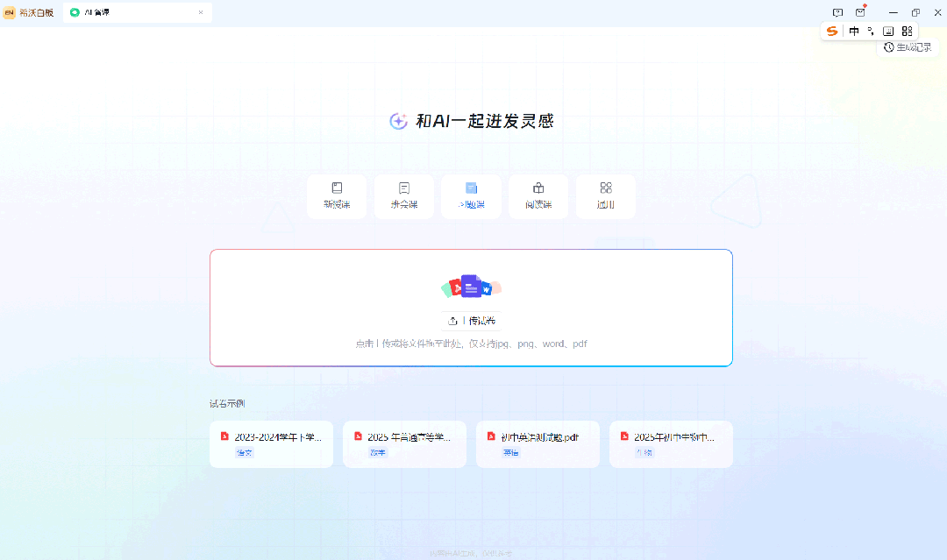Select the 新授课 lesson type card
The height and width of the screenshot is (560, 947).
(x=337, y=196)
